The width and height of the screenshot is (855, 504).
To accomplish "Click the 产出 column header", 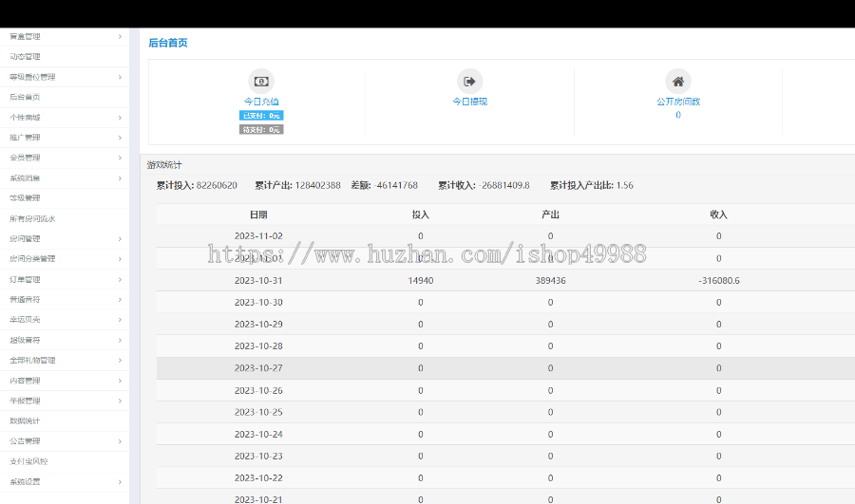I will pos(550,215).
